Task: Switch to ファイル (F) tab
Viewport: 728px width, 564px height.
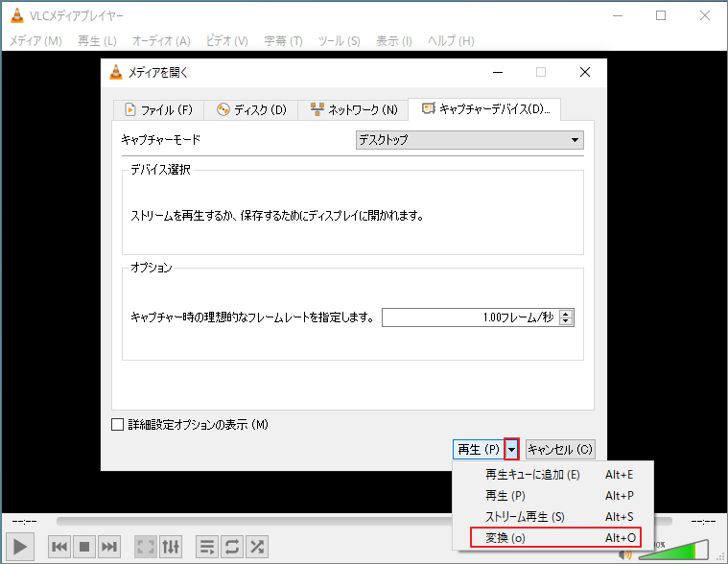Action: click(x=158, y=110)
